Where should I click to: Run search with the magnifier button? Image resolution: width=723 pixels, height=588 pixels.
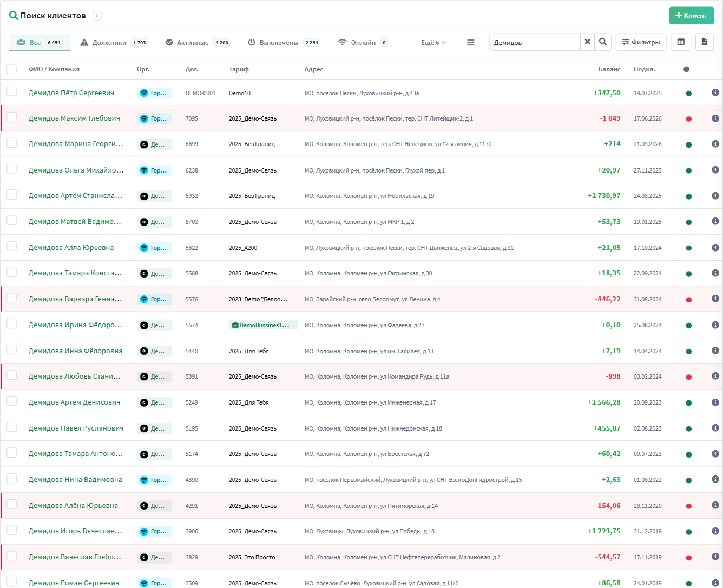[x=603, y=42]
